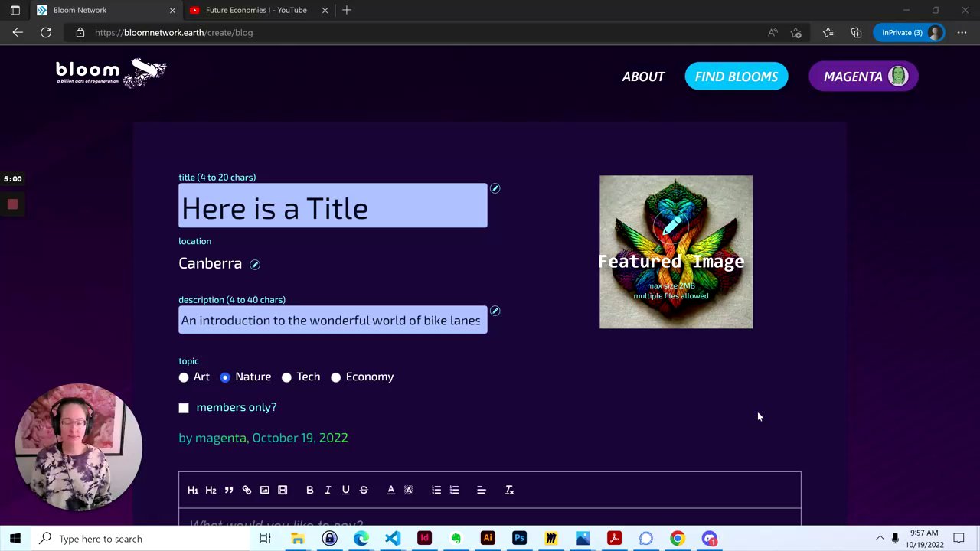Select the Nature topic radio button

pyautogui.click(x=225, y=377)
